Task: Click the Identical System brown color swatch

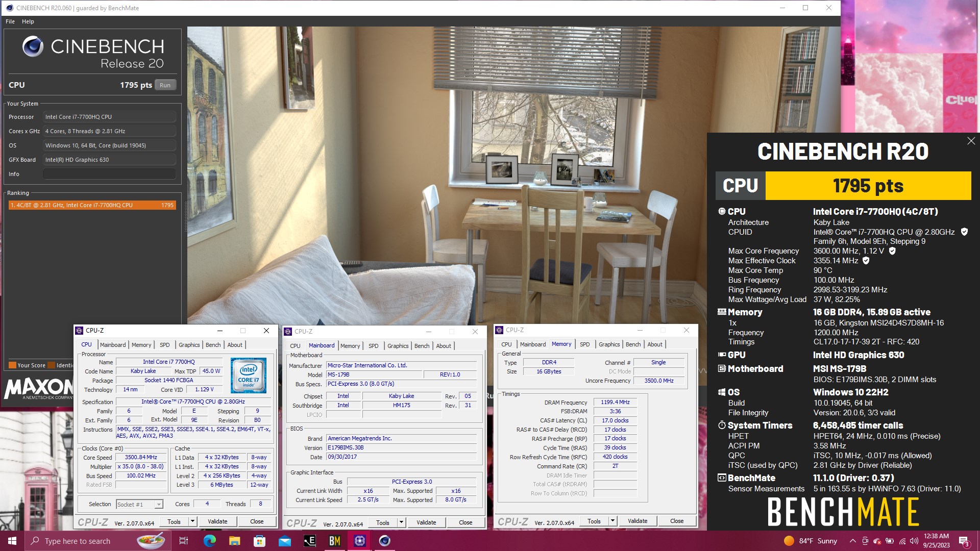Action: click(51, 365)
